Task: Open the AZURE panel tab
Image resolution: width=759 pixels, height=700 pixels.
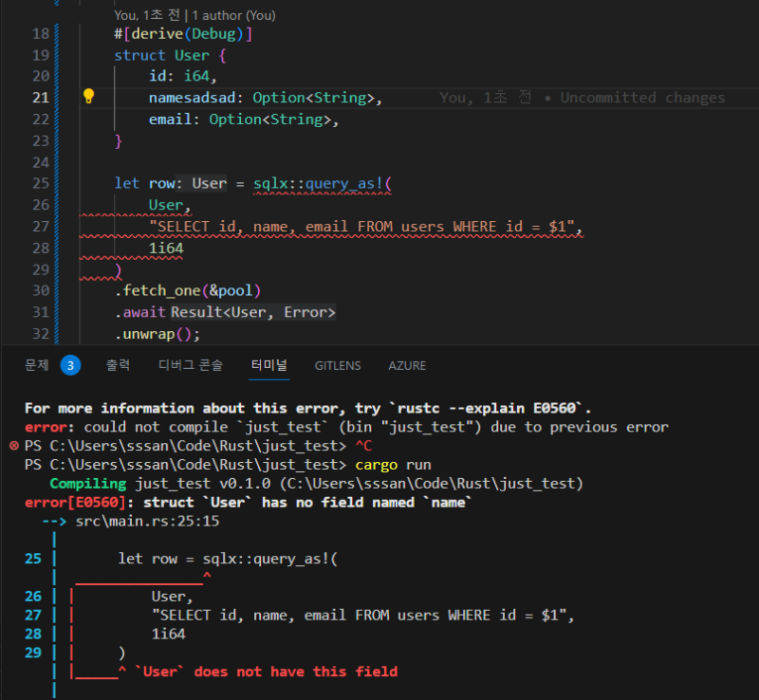Action: pos(407,365)
